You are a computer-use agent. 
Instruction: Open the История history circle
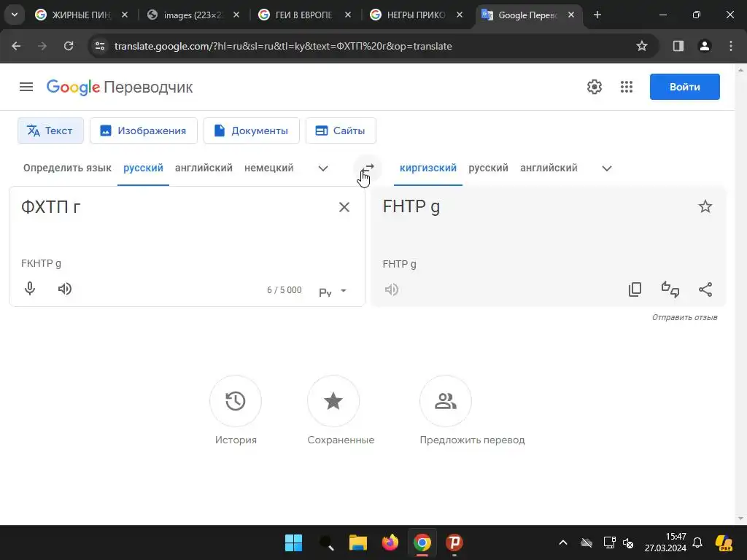pyautogui.click(x=236, y=401)
